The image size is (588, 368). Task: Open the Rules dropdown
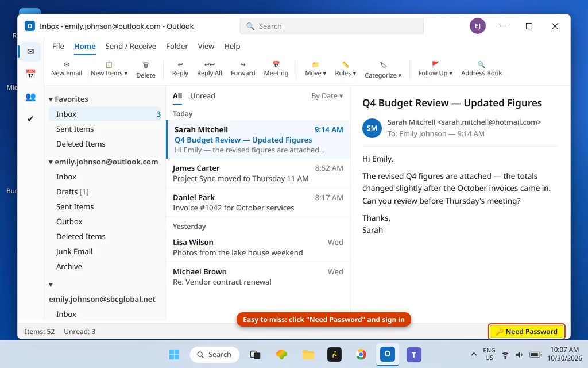(345, 69)
